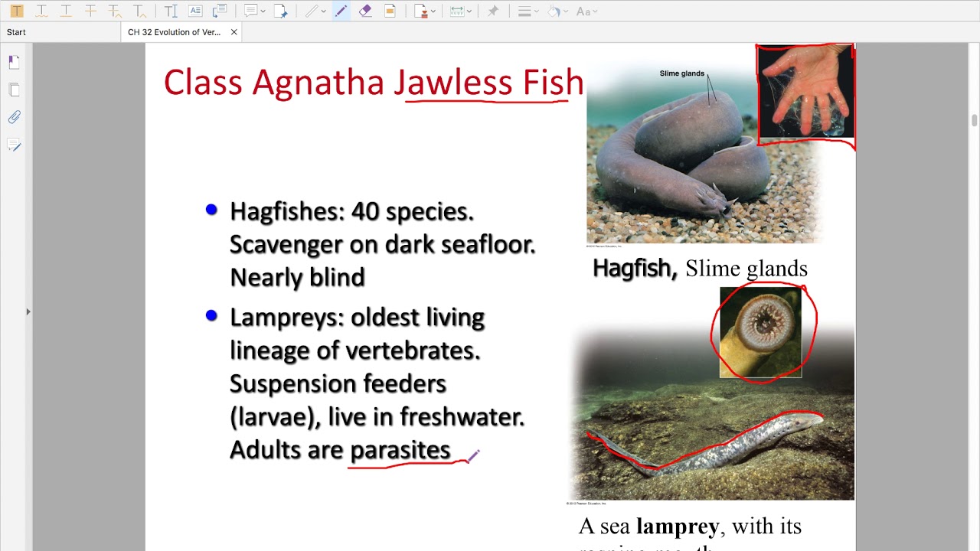
Task: Select the Measure distance tool
Action: tap(456, 11)
